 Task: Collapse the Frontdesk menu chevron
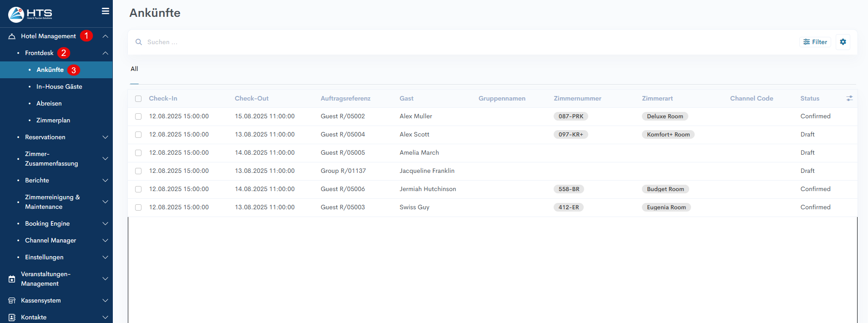tap(105, 53)
